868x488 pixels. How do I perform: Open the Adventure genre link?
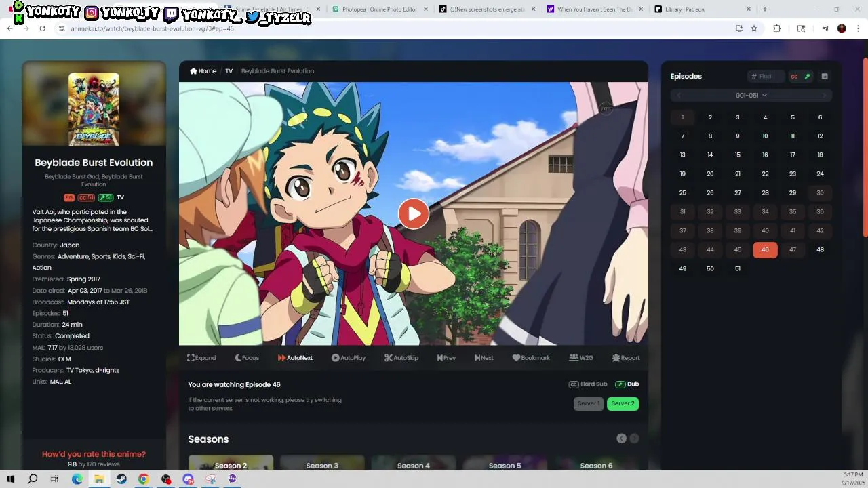coord(74,257)
